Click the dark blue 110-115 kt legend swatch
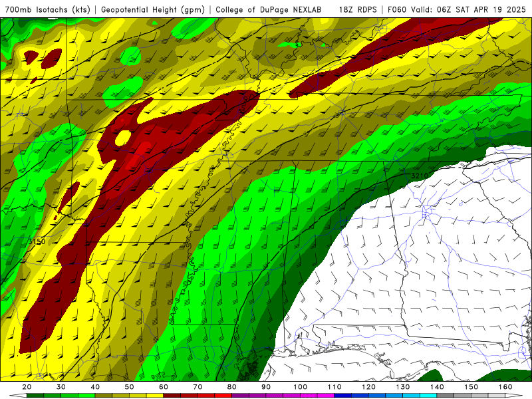 (x=343, y=396)
